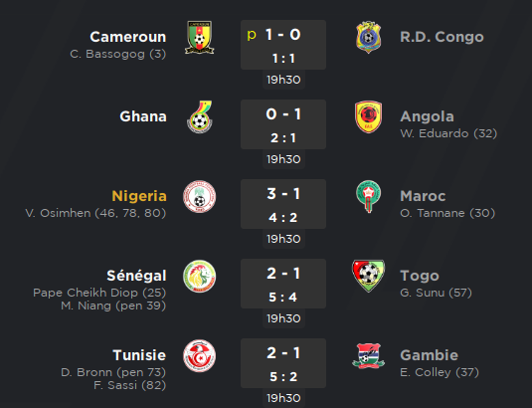Click the Togo shield crest
Viewport: 532px width, 408px height.
[369, 276]
